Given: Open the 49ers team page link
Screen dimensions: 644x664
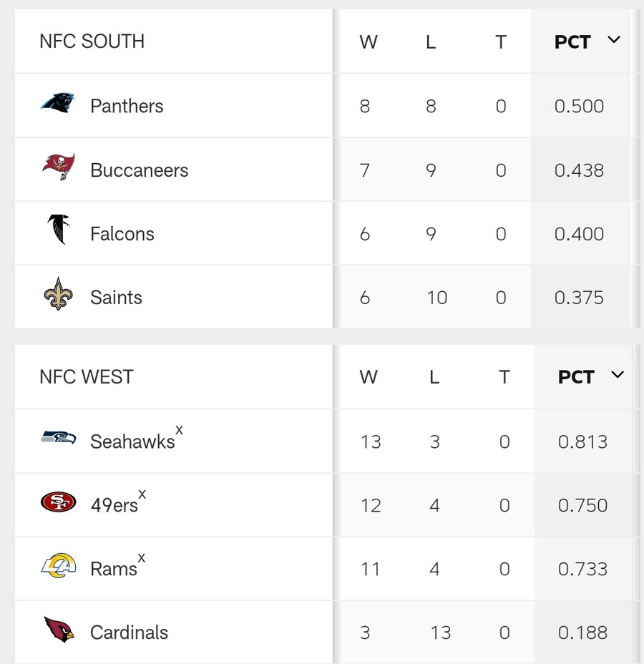Looking at the screenshot, I should [113, 504].
